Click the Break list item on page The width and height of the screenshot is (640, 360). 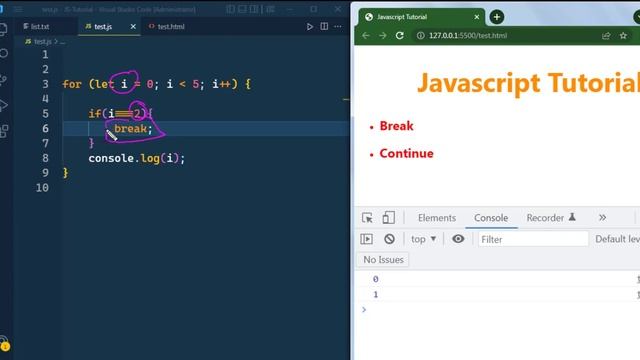click(x=396, y=126)
